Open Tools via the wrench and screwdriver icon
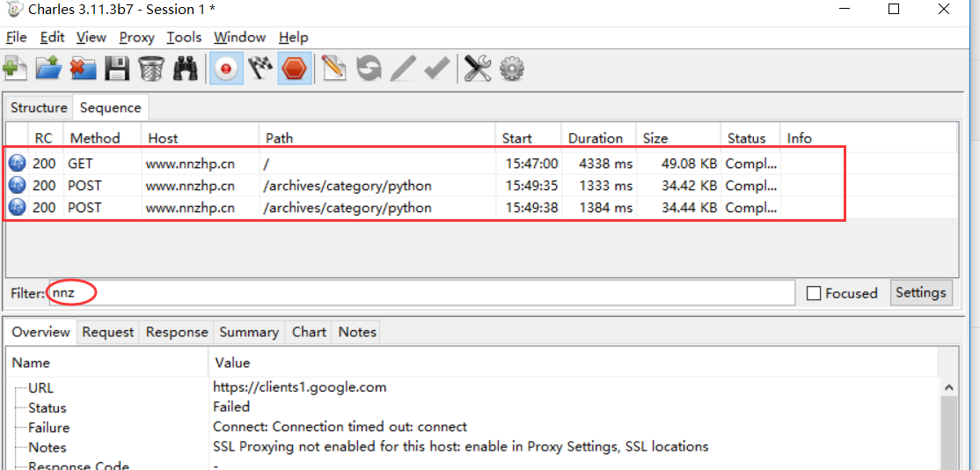 [x=479, y=68]
